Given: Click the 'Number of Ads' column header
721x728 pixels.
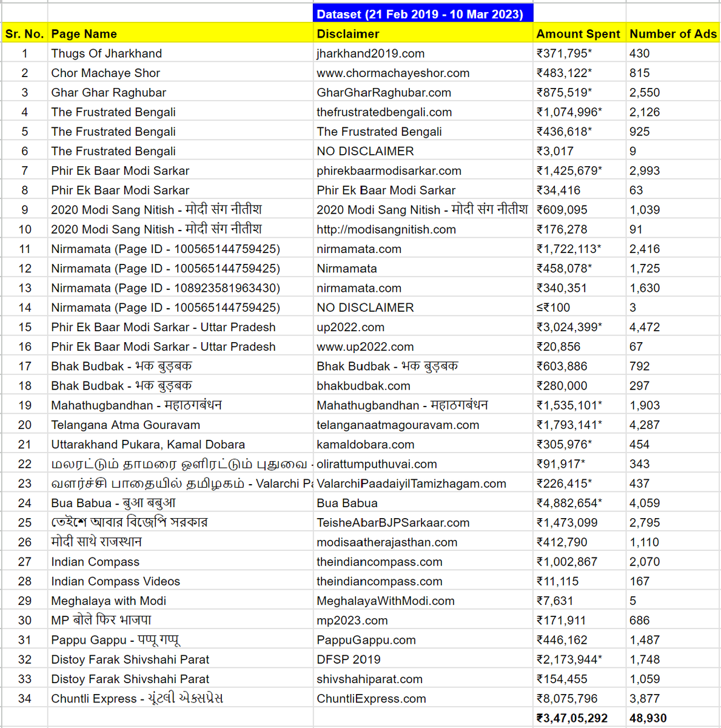Looking at the screenshot, I should click(x=673, y=33).
